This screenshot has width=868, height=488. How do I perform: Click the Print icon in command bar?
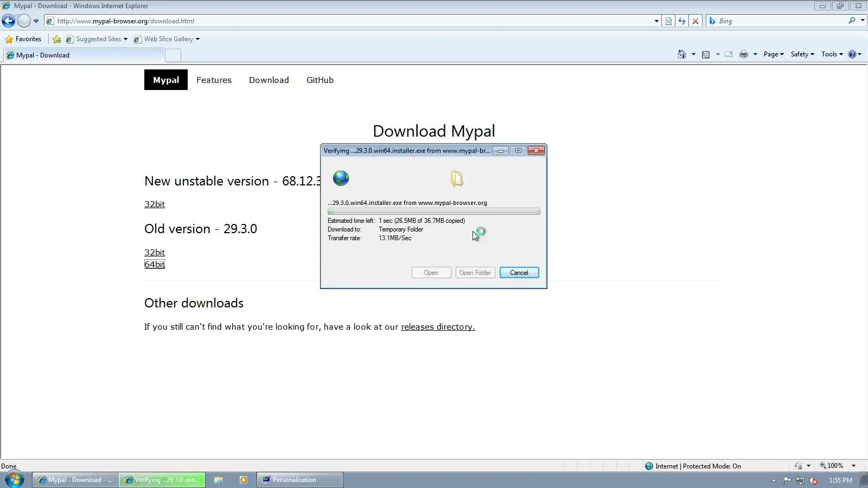tap(744, 54)
